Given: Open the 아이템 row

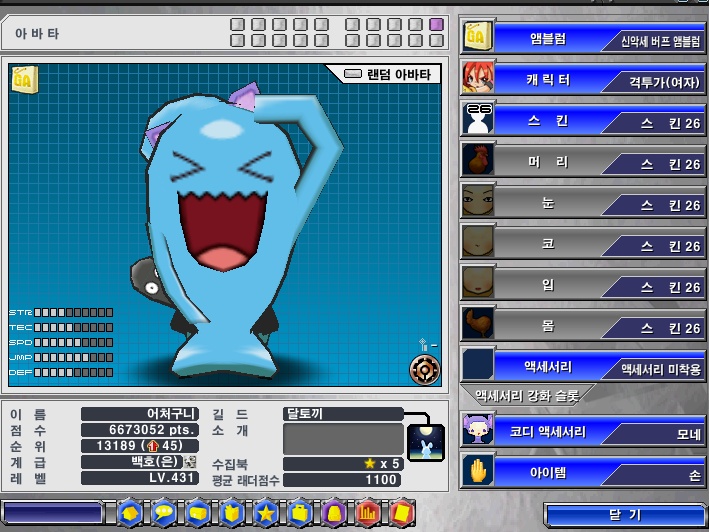Looking at the screenshot, I should click(x=582, y=472).
